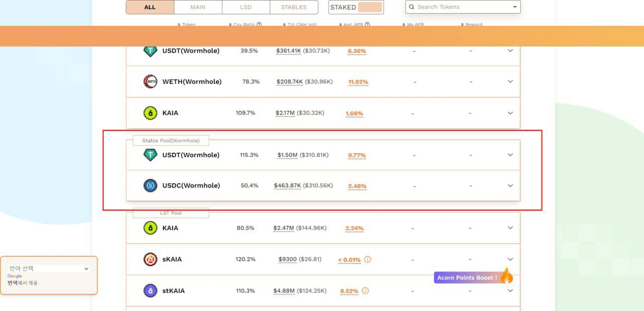Click the WETH(Wormhole) token name
Image resolution: width=644 pixels, height=311 pixels.
pos(192,81)
